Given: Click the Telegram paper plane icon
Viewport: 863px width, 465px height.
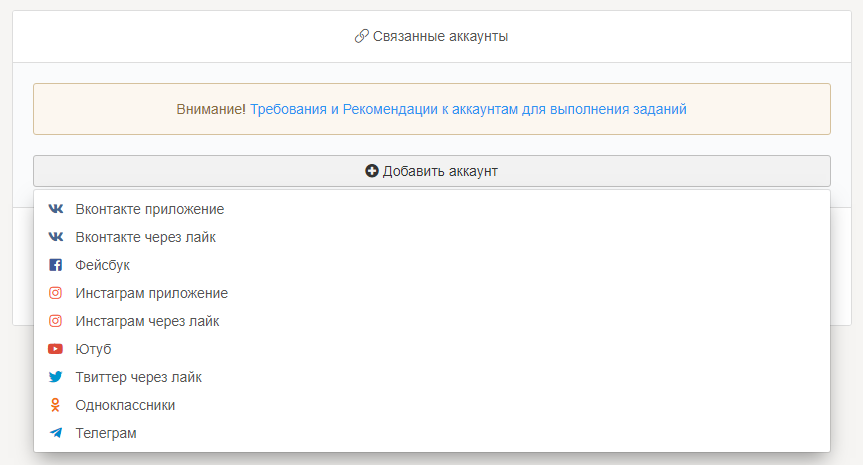Looking at the screenshot, I should point(56,434).
